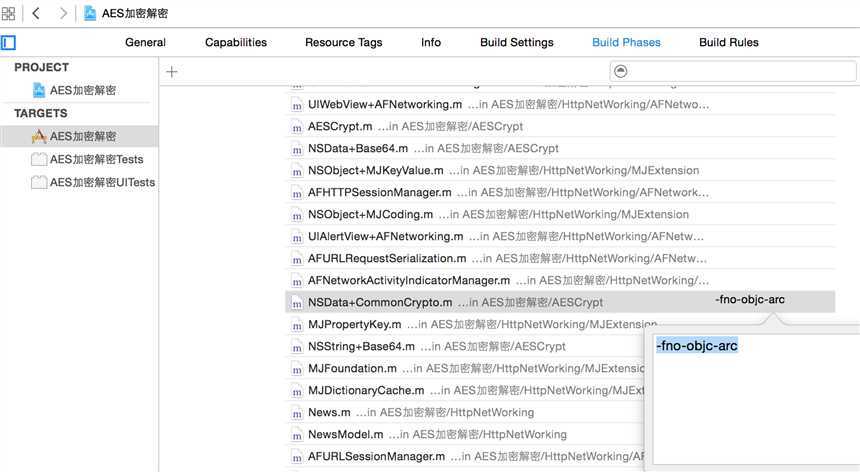Select the AFNetworkActivityIndicatorManager.m row

pyautogui.click(x=560, y=280)
